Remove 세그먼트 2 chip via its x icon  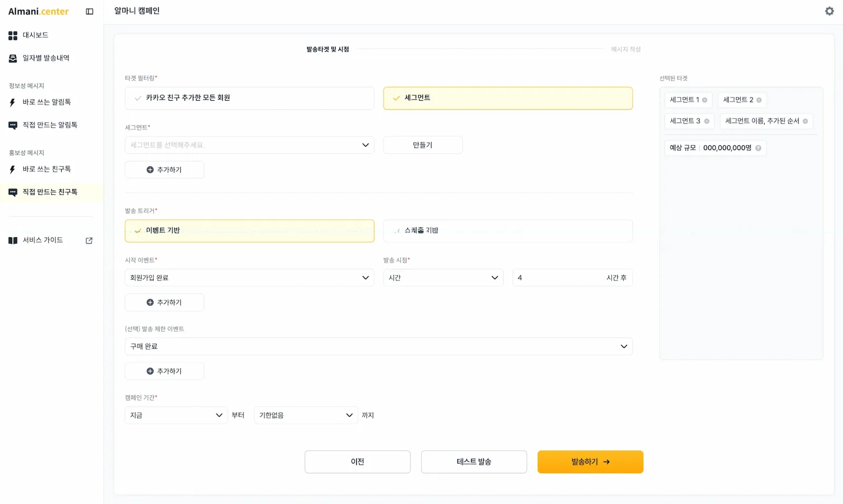tap(759, 100)
